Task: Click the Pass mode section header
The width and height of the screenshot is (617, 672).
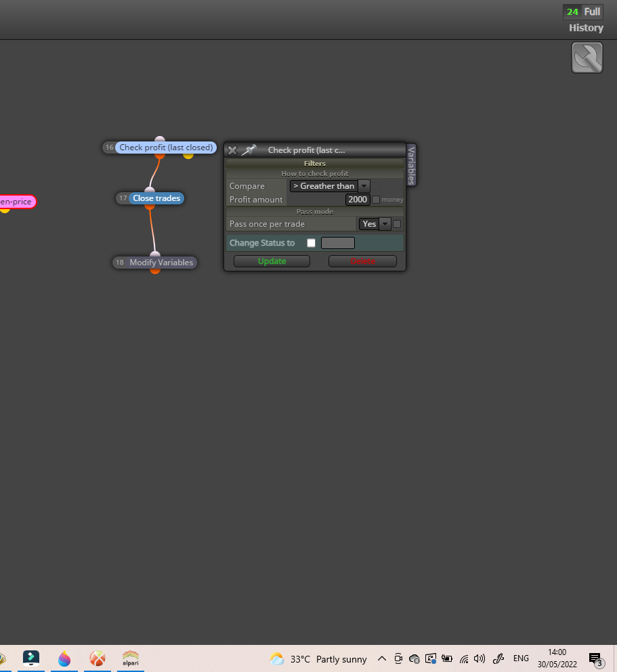Action: click(315, 211)
